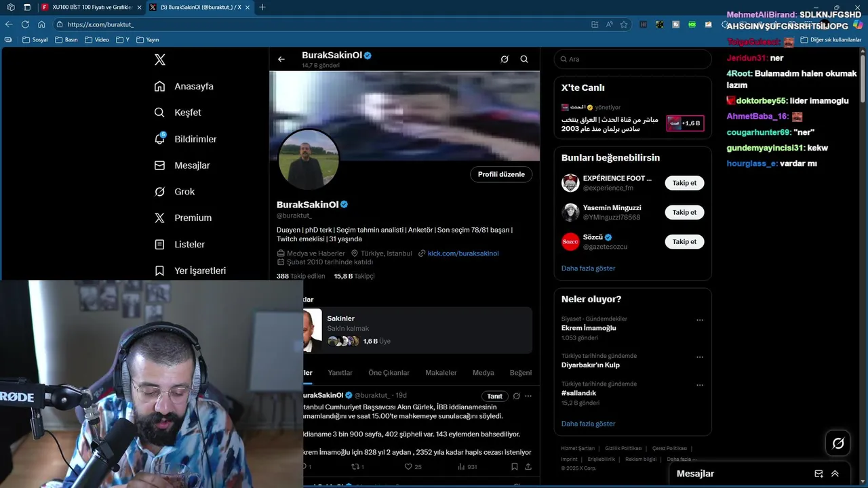This screenshot has width=868, height=488.
Task: Click the X logo in the sidebar
Action: [x=160, y=60]
